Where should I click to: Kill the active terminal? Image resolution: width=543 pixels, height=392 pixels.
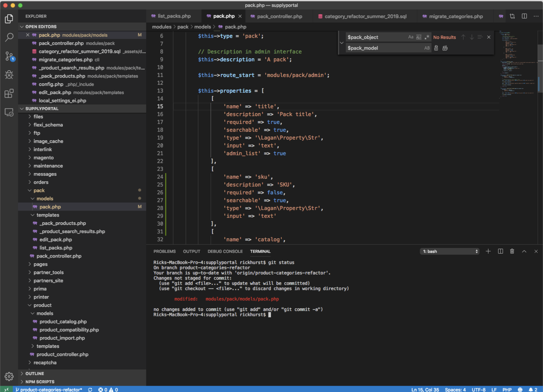(512, 251)
